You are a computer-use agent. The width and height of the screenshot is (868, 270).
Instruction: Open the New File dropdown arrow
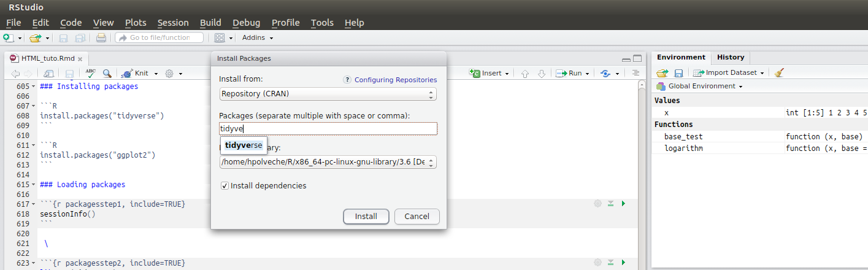(x=20, y=38)
